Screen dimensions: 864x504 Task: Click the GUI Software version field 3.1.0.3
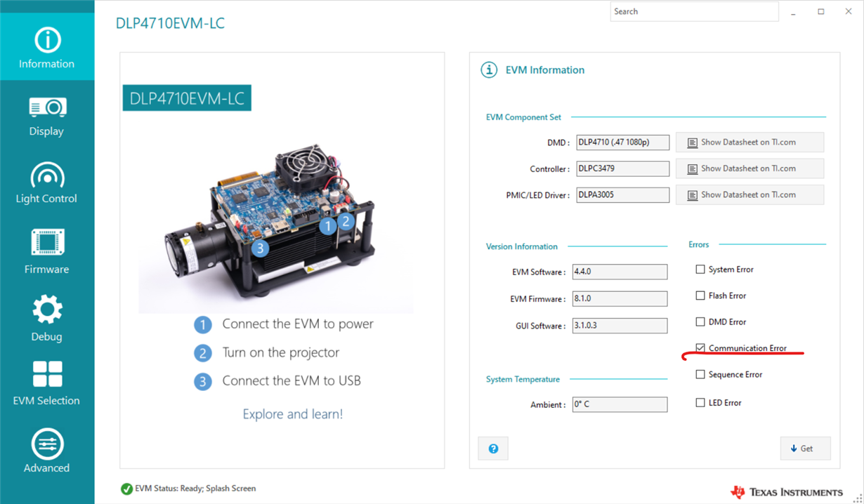620,326
